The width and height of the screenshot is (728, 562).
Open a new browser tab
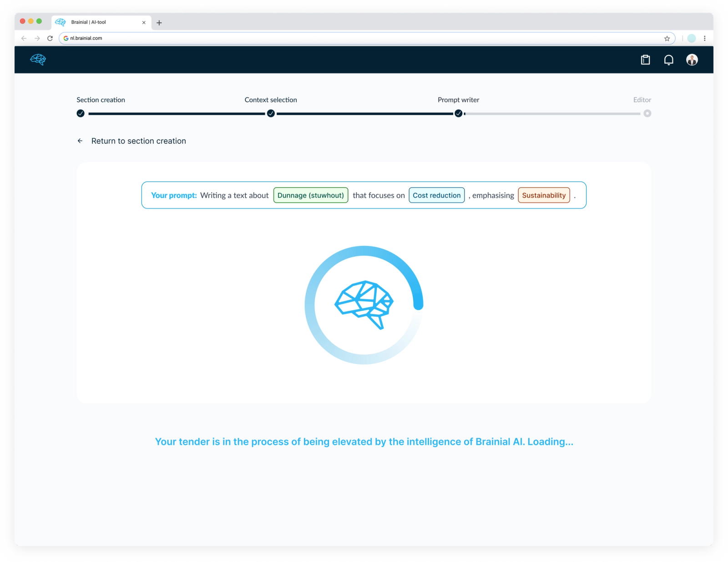[159, 22]
